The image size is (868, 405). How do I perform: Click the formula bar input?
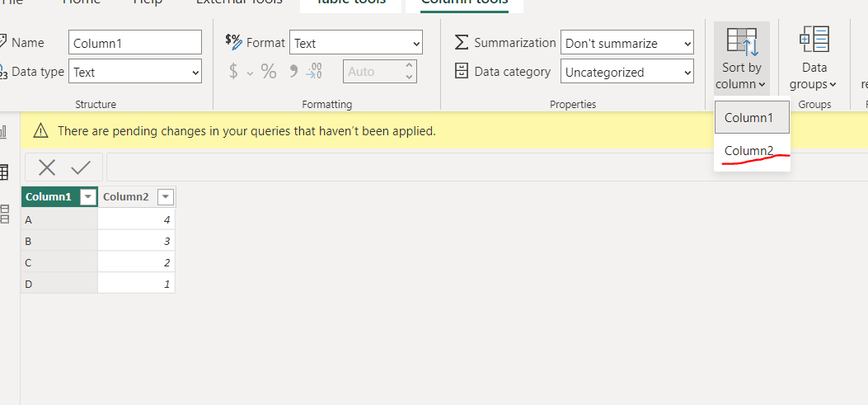pos(487,167)
